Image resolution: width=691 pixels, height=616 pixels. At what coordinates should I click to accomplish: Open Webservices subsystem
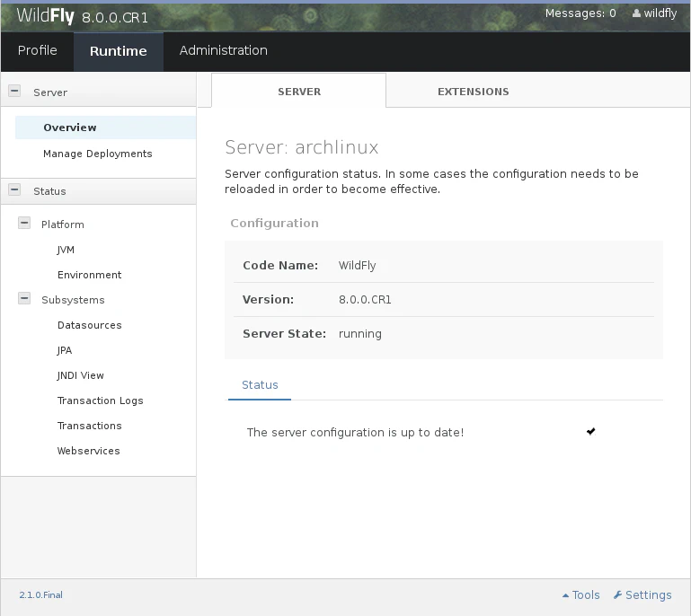point(88,451)
